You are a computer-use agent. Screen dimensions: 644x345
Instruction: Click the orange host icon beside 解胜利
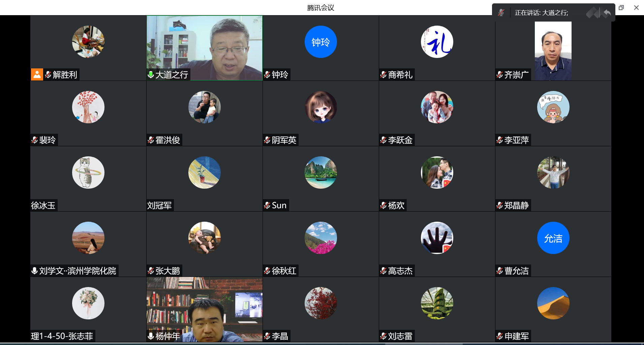pos(37,74)
